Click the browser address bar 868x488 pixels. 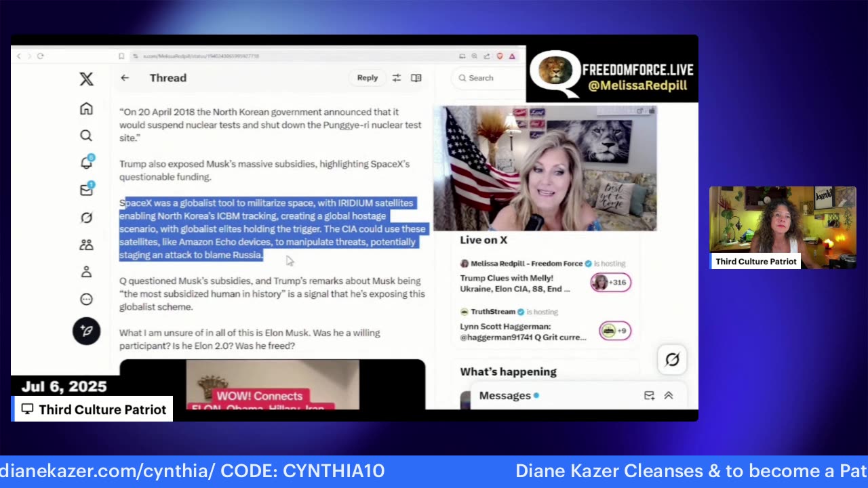pyautogui.click(x=292, y=56)
